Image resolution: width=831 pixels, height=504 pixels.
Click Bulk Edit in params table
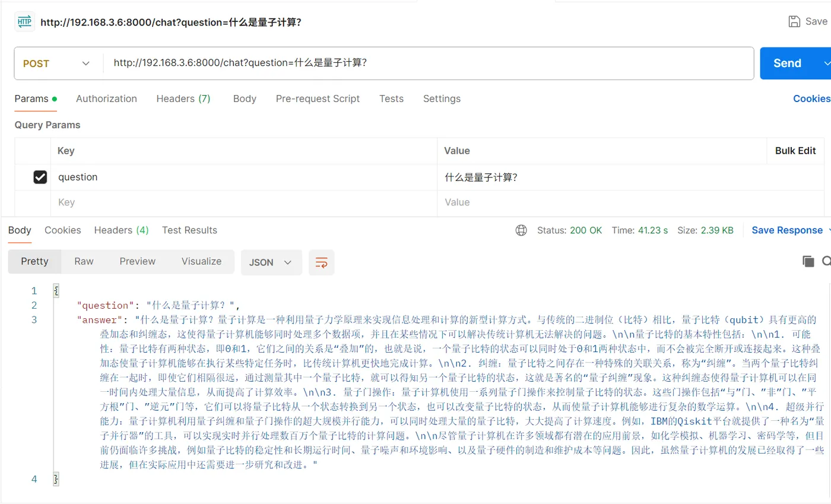pyautogui.click(x=795, y=151)
